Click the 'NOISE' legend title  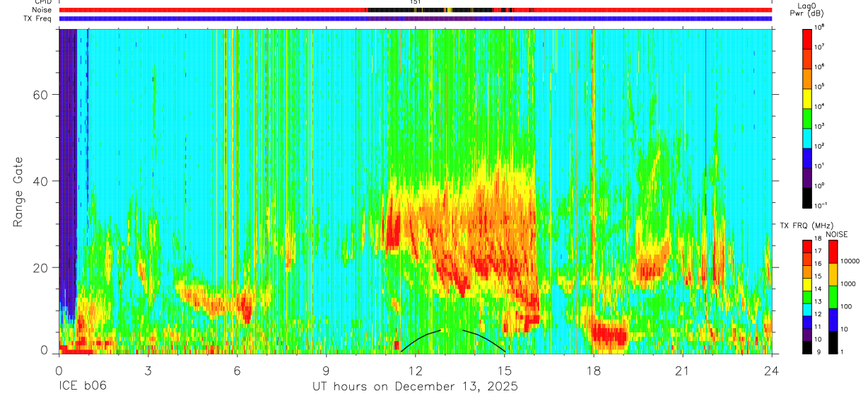click(836, 233)
